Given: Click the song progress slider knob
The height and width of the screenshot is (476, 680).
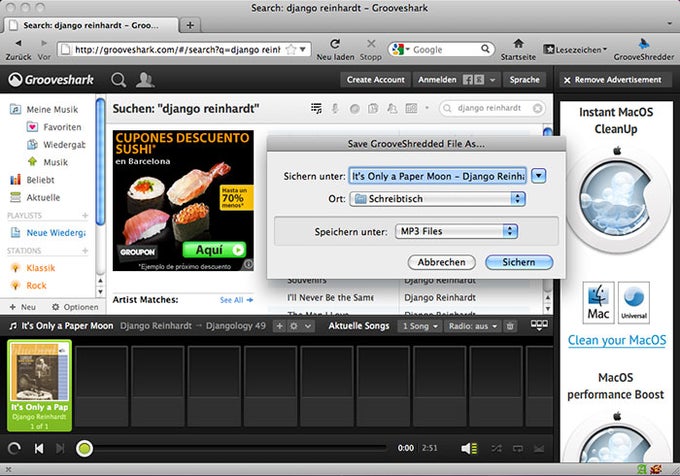Looking at the screenshot, I should [84, 448].
